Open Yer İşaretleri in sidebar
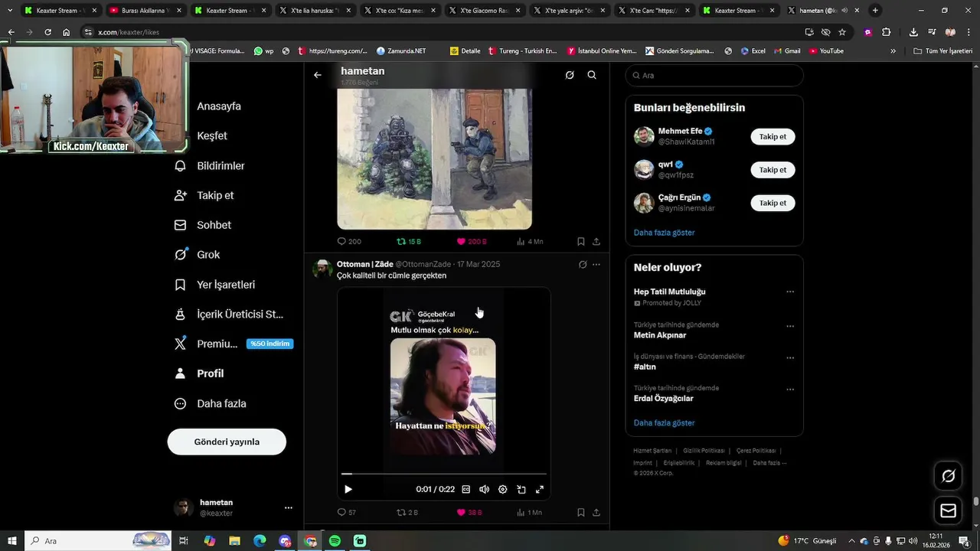The image size is (980, 551). click(215, 285)
